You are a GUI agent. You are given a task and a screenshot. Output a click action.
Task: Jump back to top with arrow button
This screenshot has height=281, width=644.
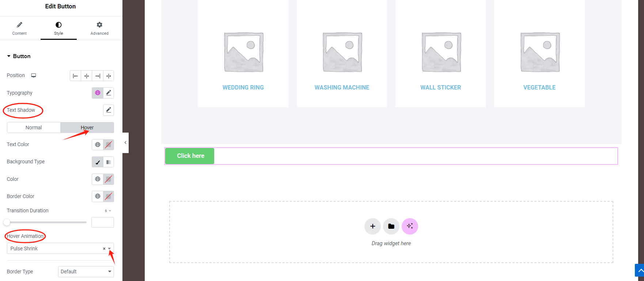(640, 270)
